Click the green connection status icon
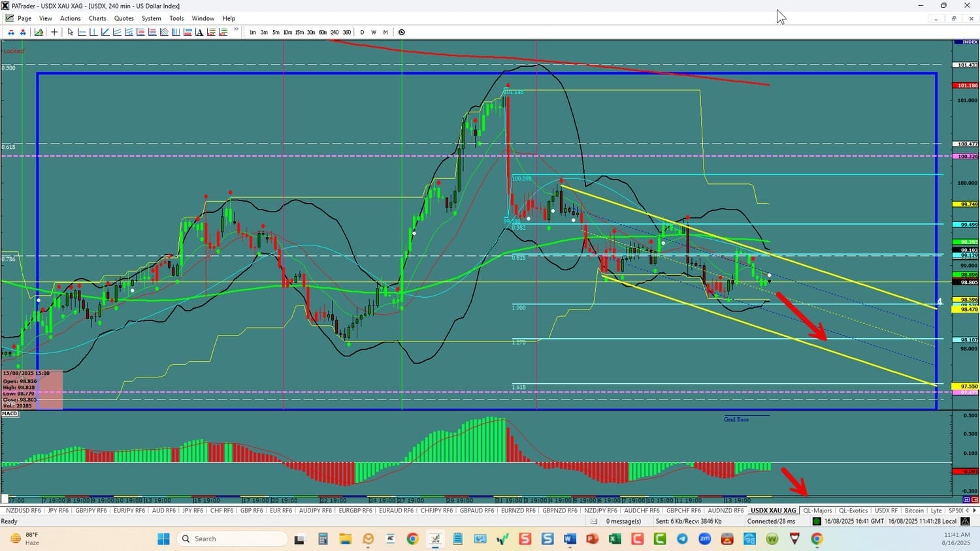This screenshot has height=551, width=980. pyautogui.click(x=817, y=521)
